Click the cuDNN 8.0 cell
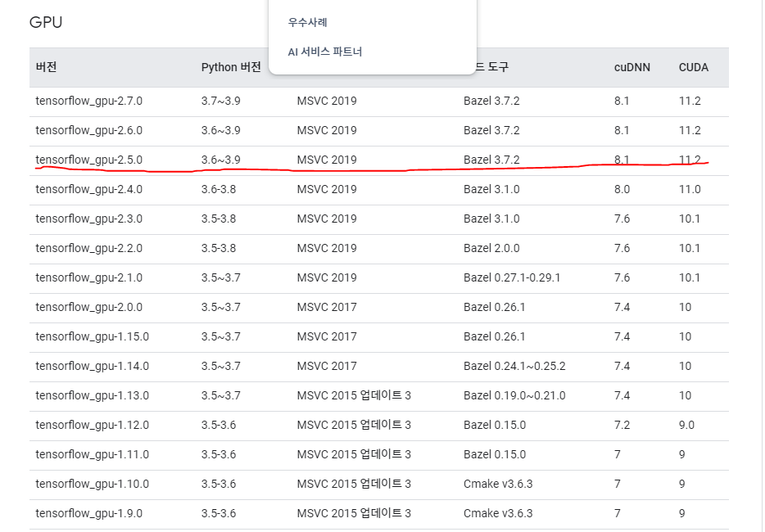The image size is (765, 532). tap(622, 189)
